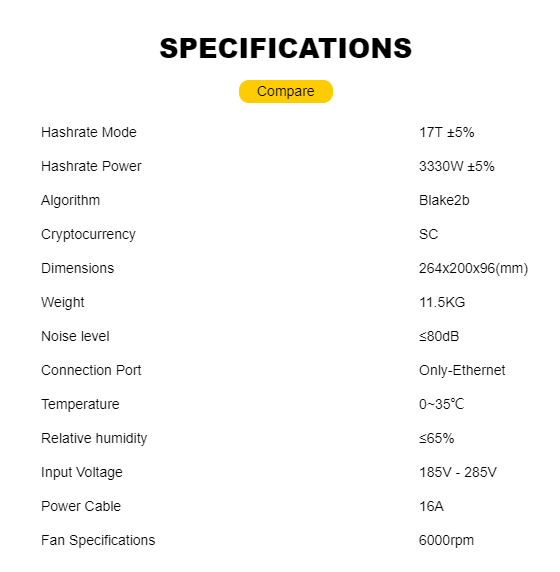The height and width of the screenshot is (572, 560).
Task: Select the 11.5KG weight value
Action: tap(442, 302)
